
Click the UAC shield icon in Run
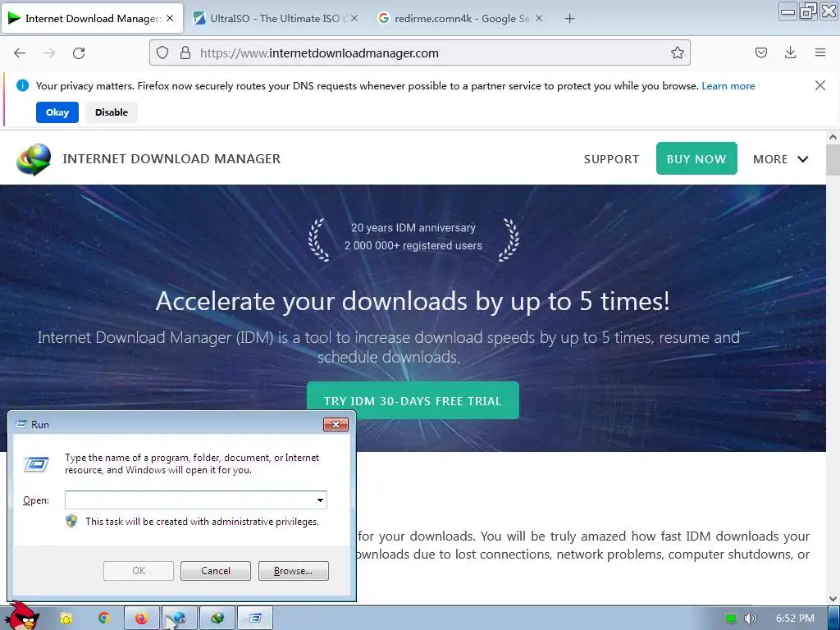[71, 521]
